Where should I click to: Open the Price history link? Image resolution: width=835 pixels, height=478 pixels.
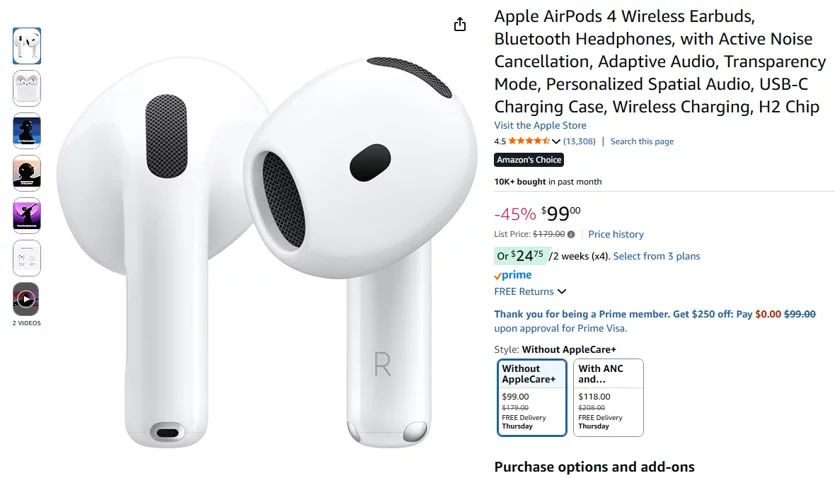point(616,234)
